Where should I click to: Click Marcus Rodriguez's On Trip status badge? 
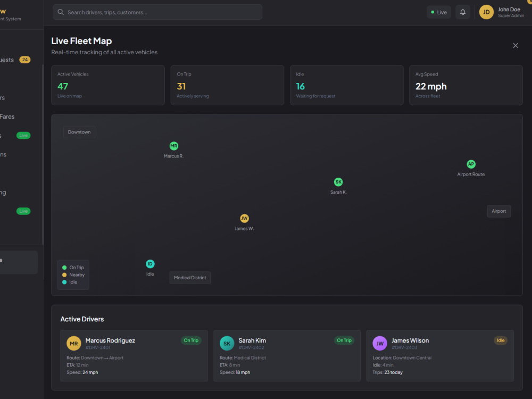[x=191, y=340]
